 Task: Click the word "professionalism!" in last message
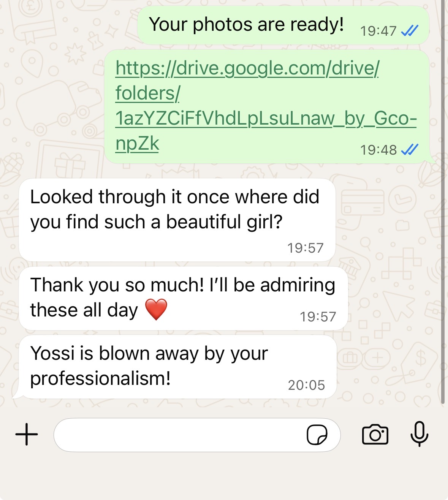pos(100,378)
